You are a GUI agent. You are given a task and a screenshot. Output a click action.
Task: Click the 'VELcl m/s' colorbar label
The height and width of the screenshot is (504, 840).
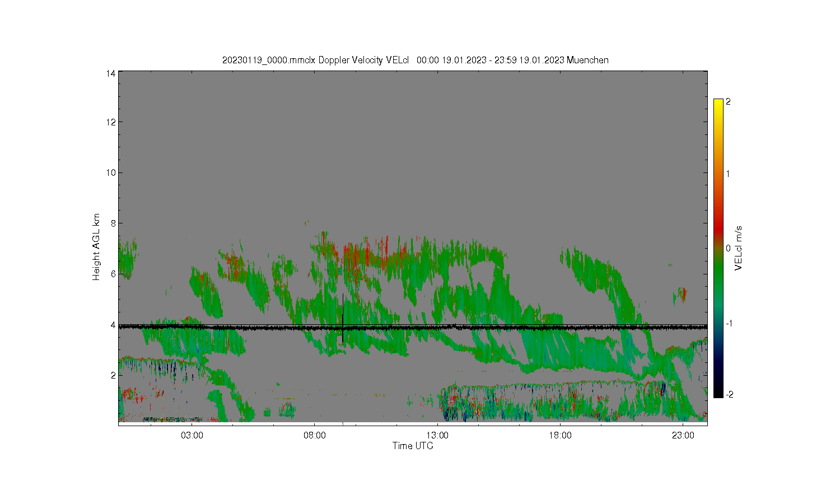(x=739, y=248)
